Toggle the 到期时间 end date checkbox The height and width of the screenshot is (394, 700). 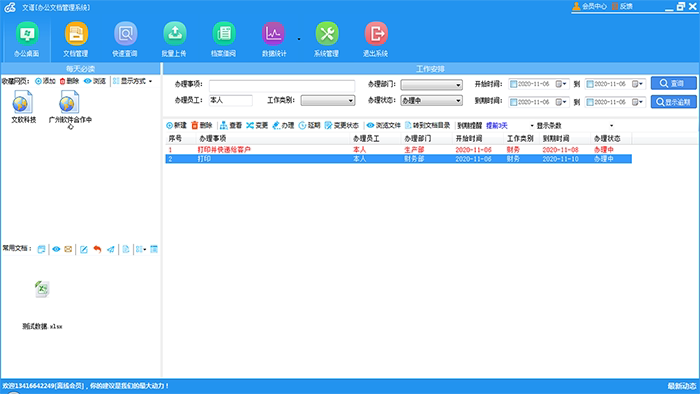(590, 102)
